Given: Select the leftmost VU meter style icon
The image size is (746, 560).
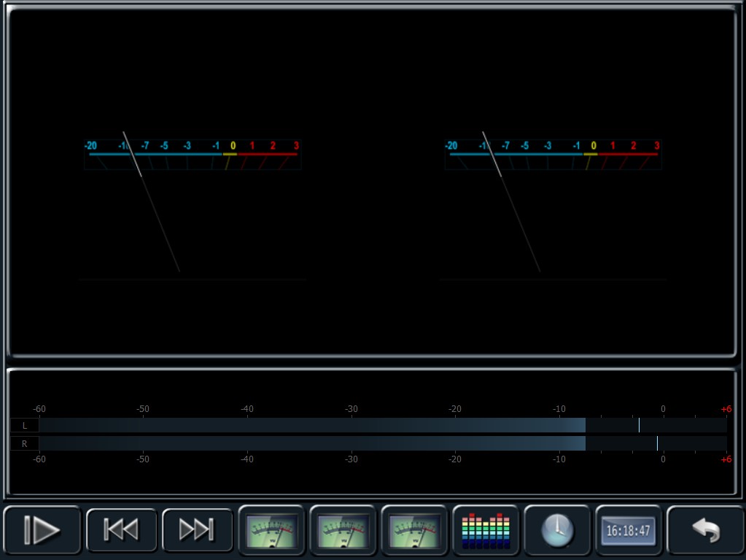Looking at the screenshot, I should pos(271,530).
